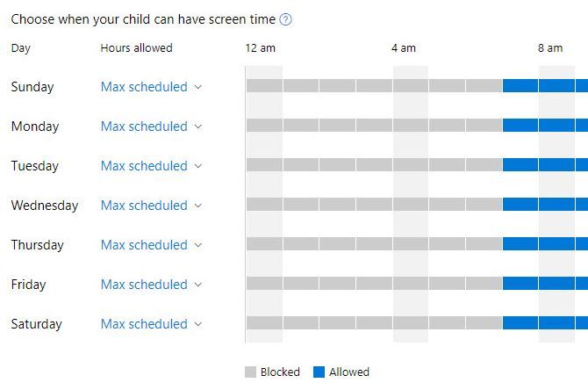Click Saturday's blocked 12 am time slot
The width and height of the screenshot is (588, 390).
(264, 323)
